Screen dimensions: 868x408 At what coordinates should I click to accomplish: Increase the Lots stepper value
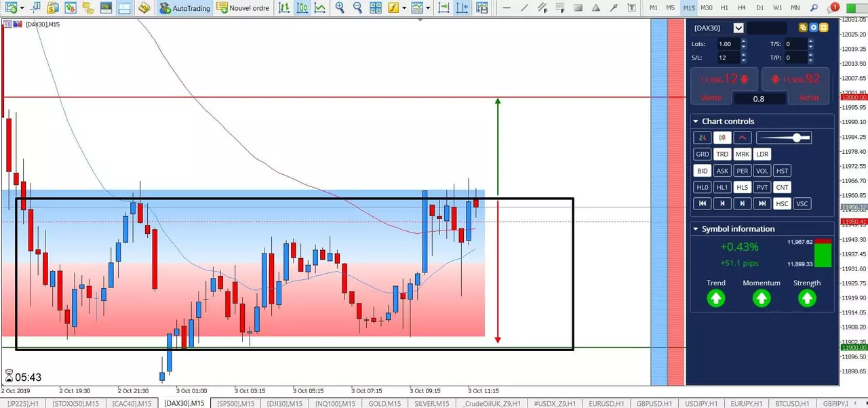(744, 41)
